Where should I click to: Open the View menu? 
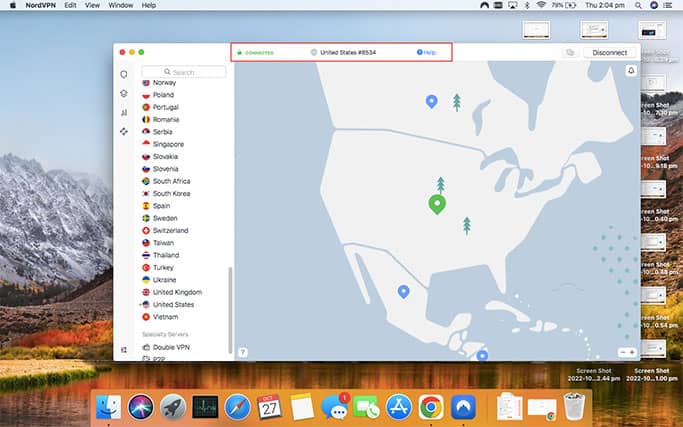click(x=92, y=5)
